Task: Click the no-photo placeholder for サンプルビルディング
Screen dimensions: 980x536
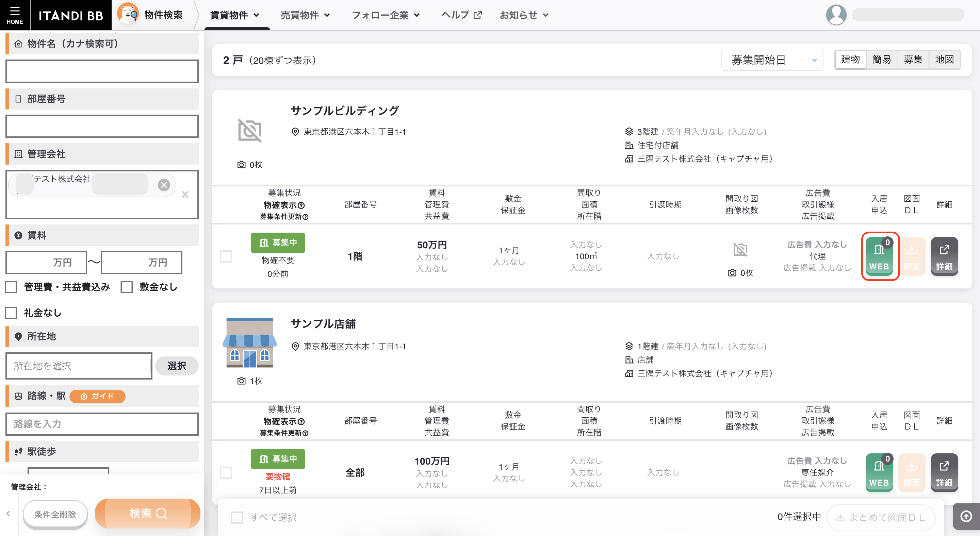Action: coord(249,130)
